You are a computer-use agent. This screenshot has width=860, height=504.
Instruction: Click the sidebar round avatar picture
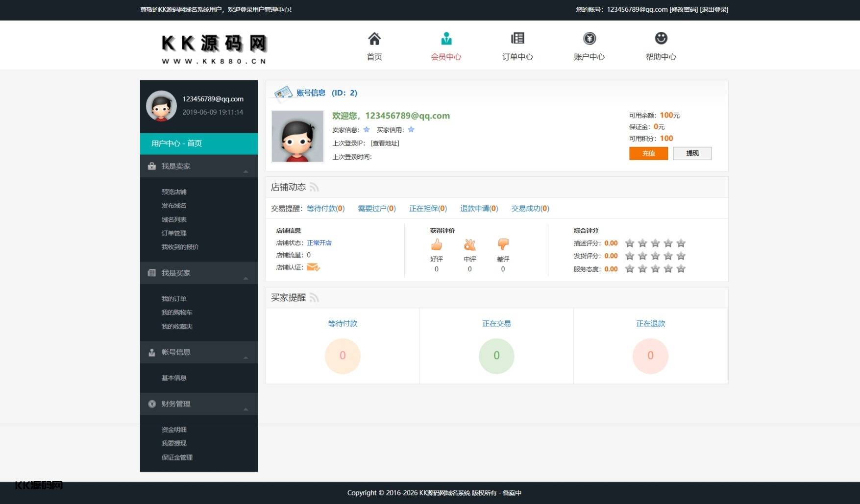click(x=161, y=106)
